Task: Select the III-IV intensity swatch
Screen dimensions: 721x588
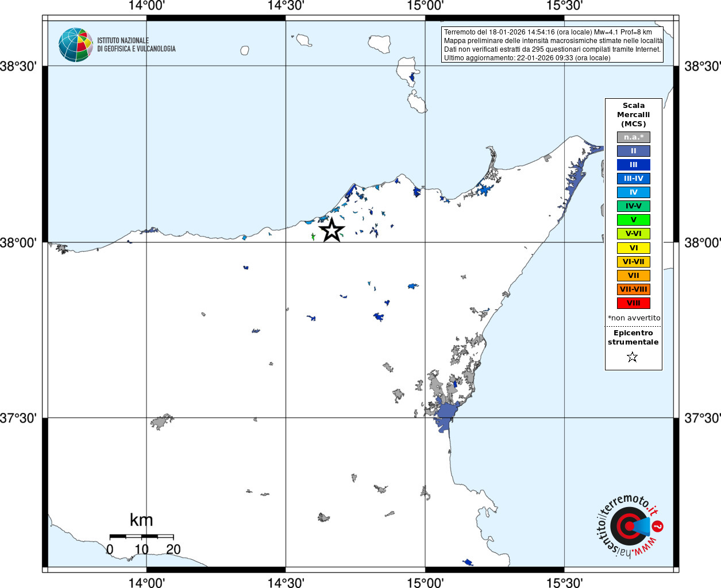Action: pos(634,179)
